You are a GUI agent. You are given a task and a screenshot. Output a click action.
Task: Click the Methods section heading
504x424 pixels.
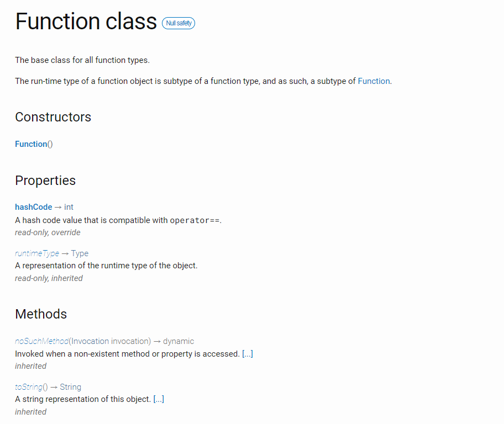[41, 314]
